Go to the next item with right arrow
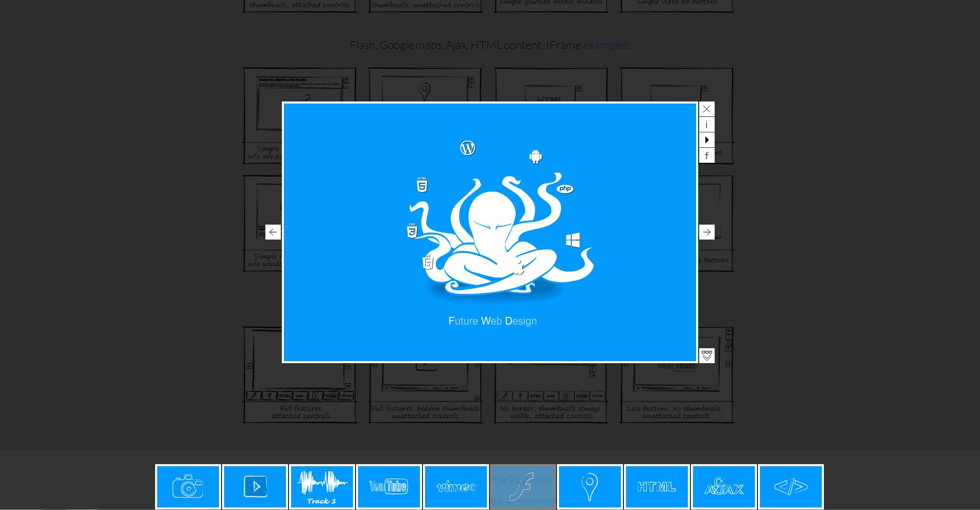 click(706, 232)
